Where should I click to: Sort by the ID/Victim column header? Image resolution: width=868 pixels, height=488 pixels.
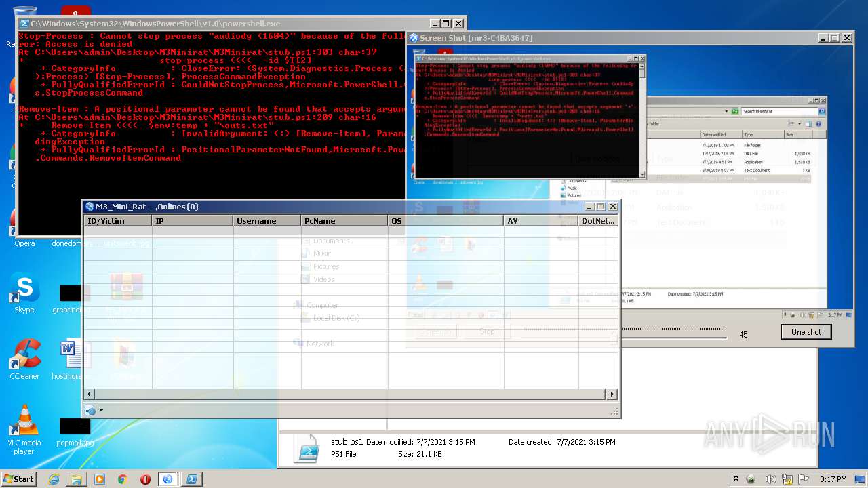[117, 221]
